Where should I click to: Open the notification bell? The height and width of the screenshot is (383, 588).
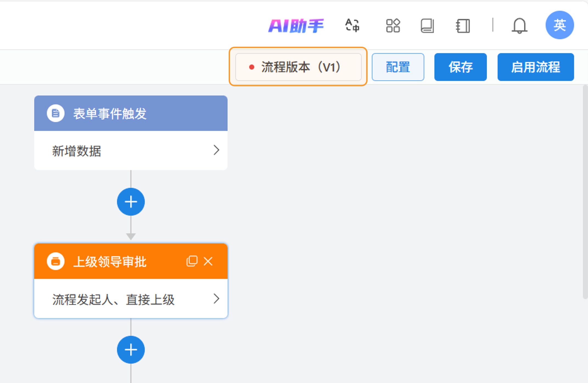519,26
